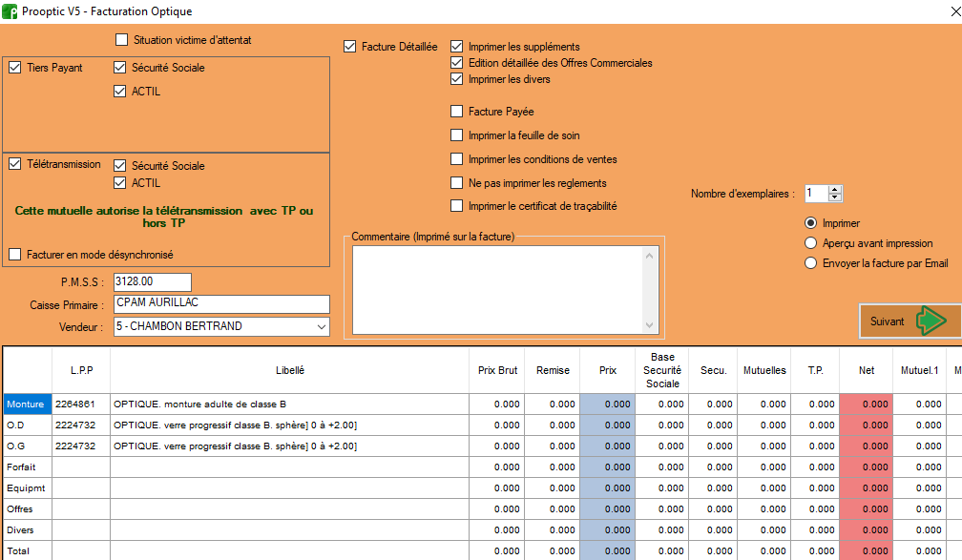
Task: Increase Nombre d'exemplaires with up arrow
Action: pos(834,190)
